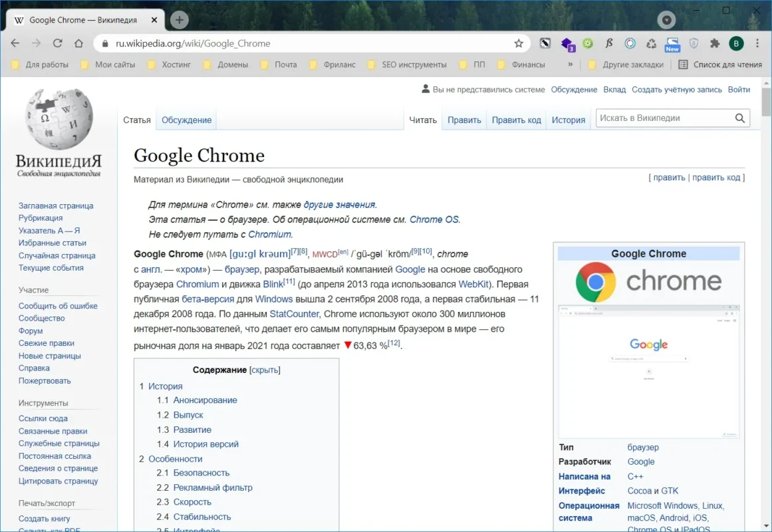The width and height of the screenshot is (772, 532).
Task: Open Список для чтения reading list
Action: point(720,65)
